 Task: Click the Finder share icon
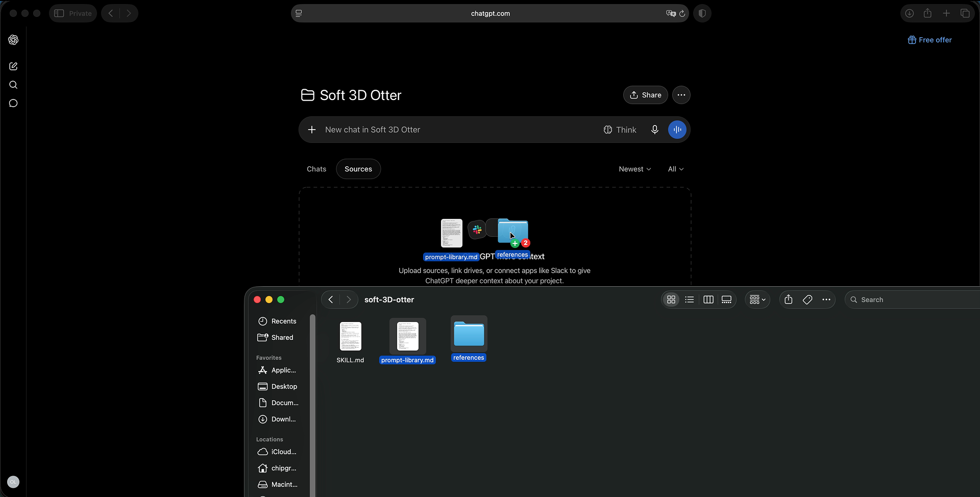789,300
